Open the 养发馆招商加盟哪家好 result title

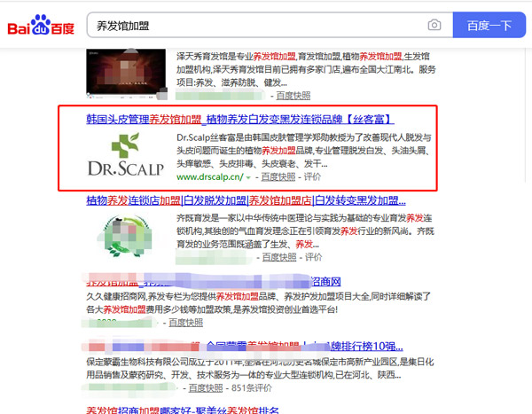pyautogui.click(x=183, y=410)
